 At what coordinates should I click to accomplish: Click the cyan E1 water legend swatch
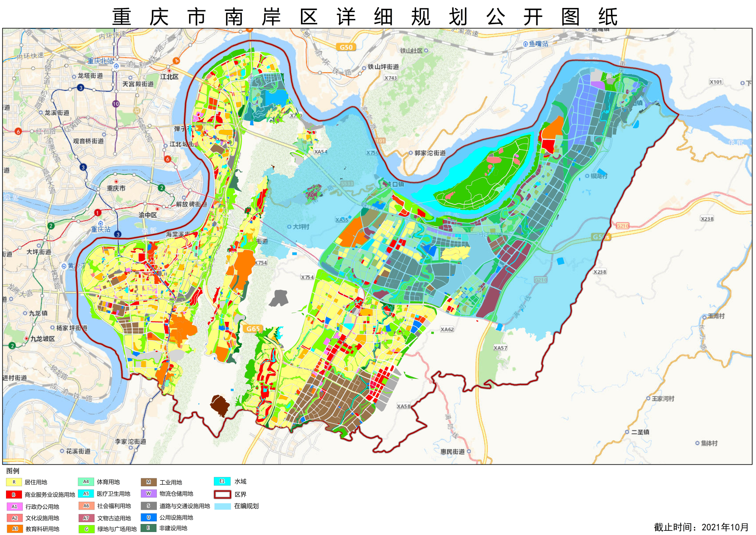coord(222,481)
